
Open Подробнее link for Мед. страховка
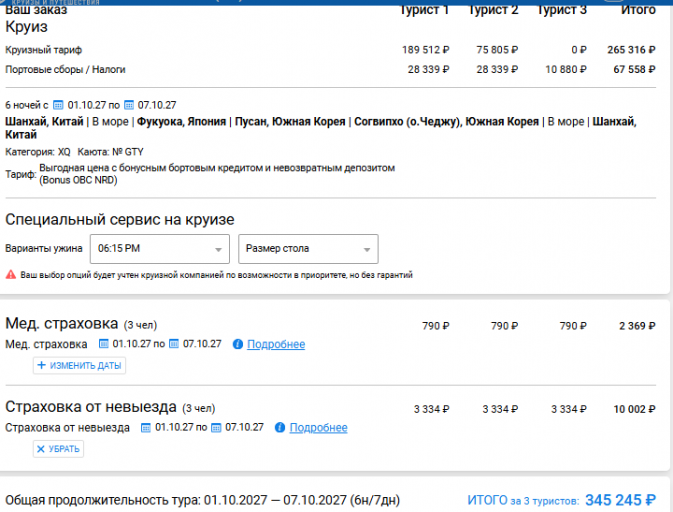[276, 344]
